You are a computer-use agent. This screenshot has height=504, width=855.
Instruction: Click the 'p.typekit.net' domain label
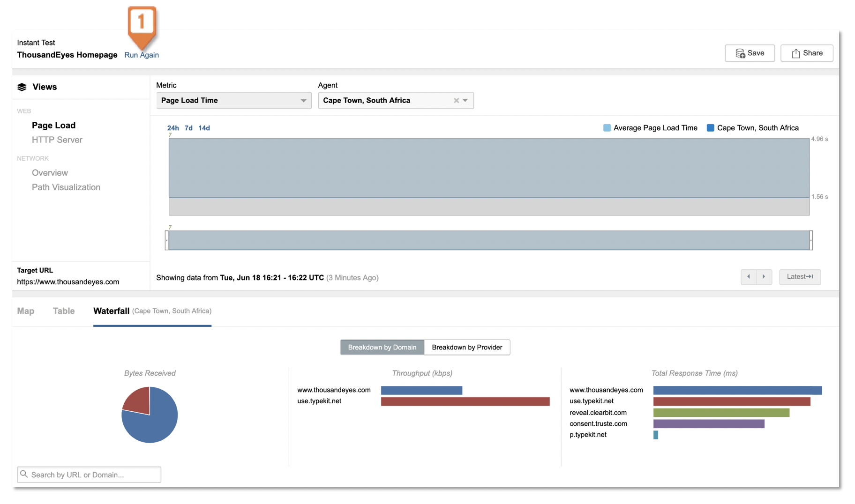coord(588,435)
